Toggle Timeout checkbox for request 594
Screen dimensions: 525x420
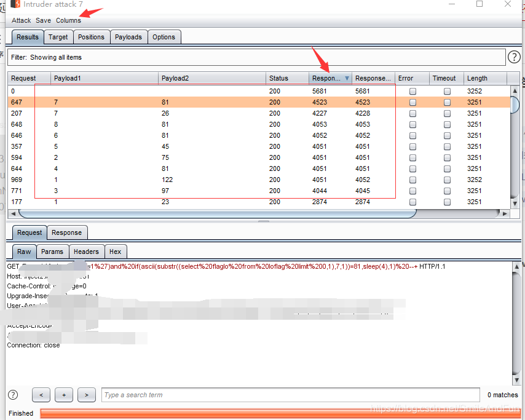coord(447,157)
